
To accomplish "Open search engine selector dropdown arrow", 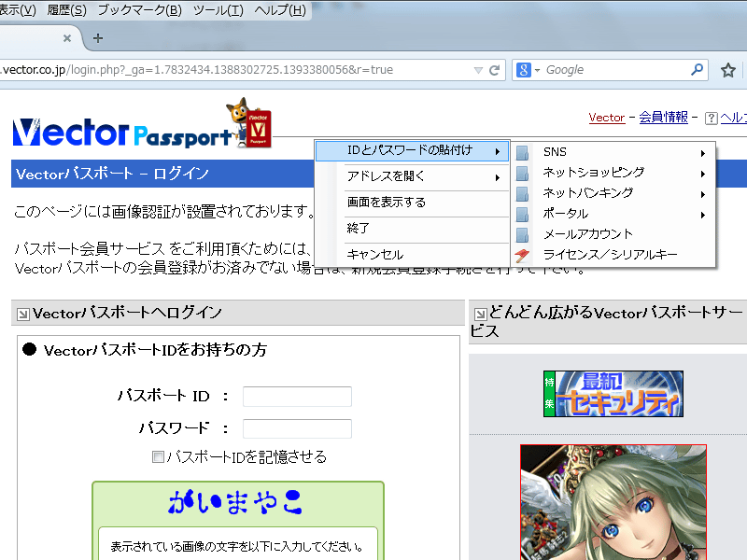I will pos(538,71).
